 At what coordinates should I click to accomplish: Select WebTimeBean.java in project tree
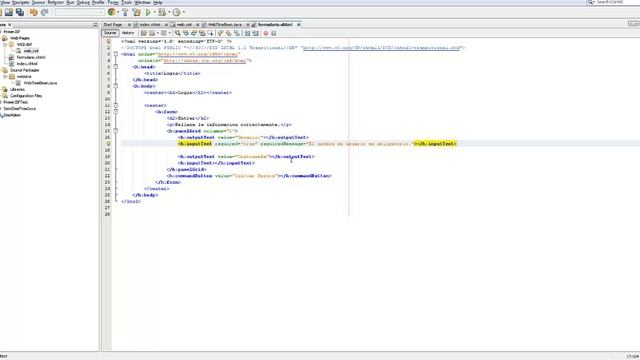[x=40, y=83]
